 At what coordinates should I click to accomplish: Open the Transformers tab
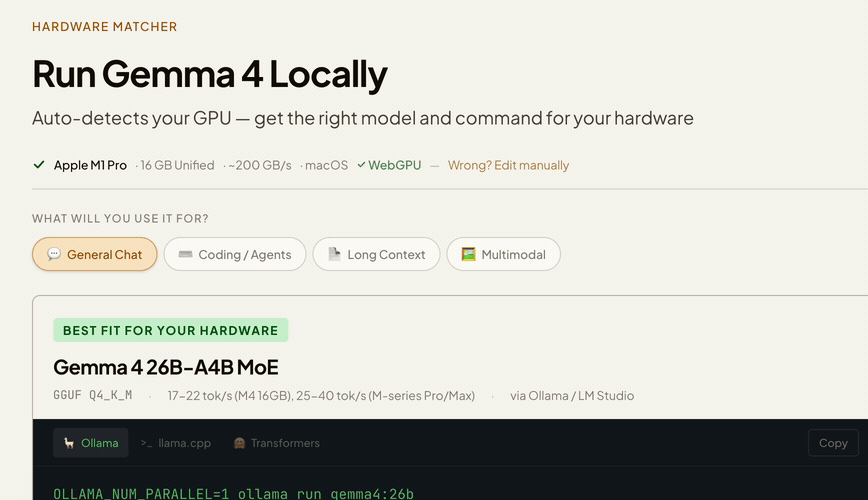click(277, 443)
